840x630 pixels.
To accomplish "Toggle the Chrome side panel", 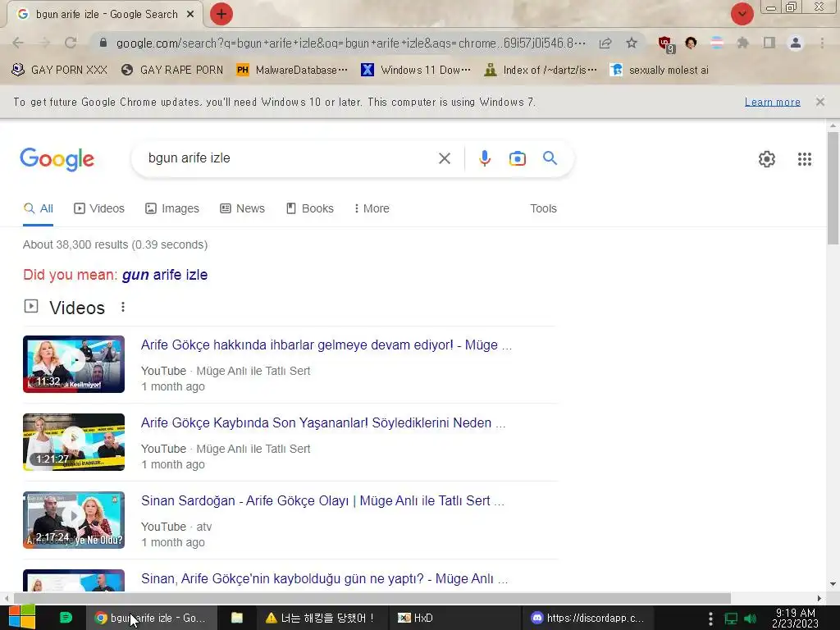I will point(769,43).
